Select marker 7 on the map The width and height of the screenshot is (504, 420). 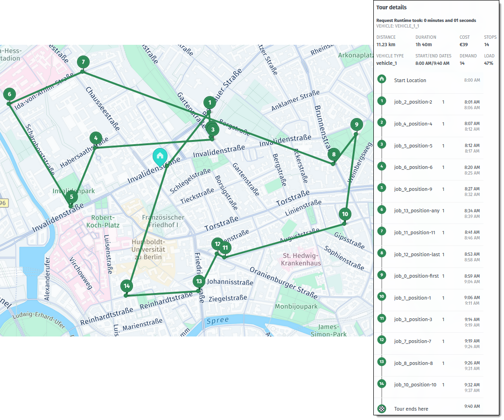(83, 62)
